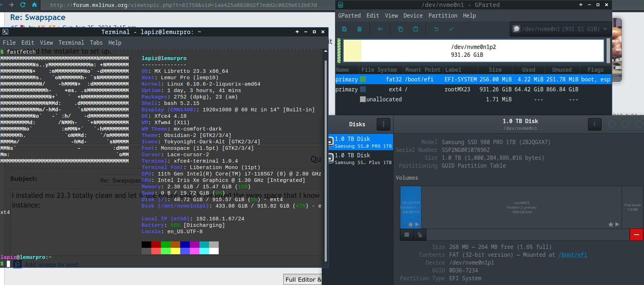Click GParted's New partition toolbar icon
This screenshot has height=285, width=644.
pos(345,29)
